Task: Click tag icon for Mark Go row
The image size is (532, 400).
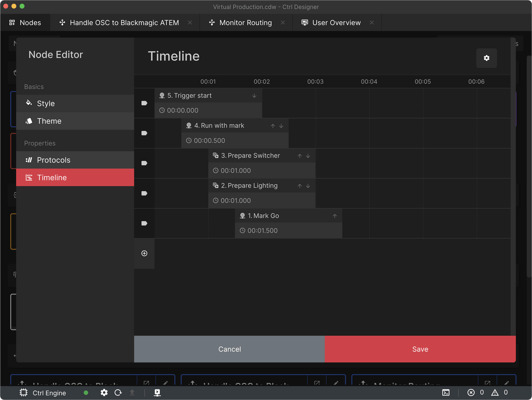Action: 144,223
